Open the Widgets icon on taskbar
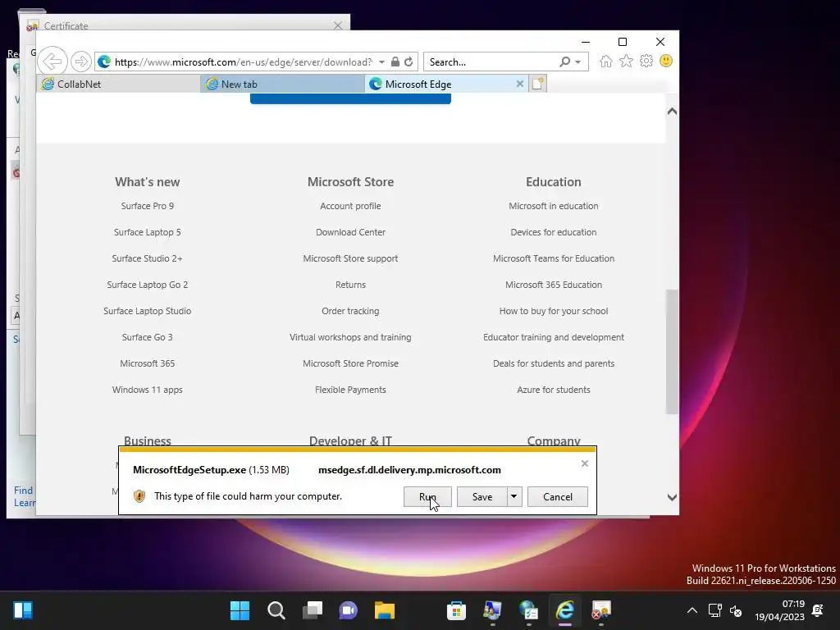The width and height of the screenshot is (840, 630). [x=23, y=610]
